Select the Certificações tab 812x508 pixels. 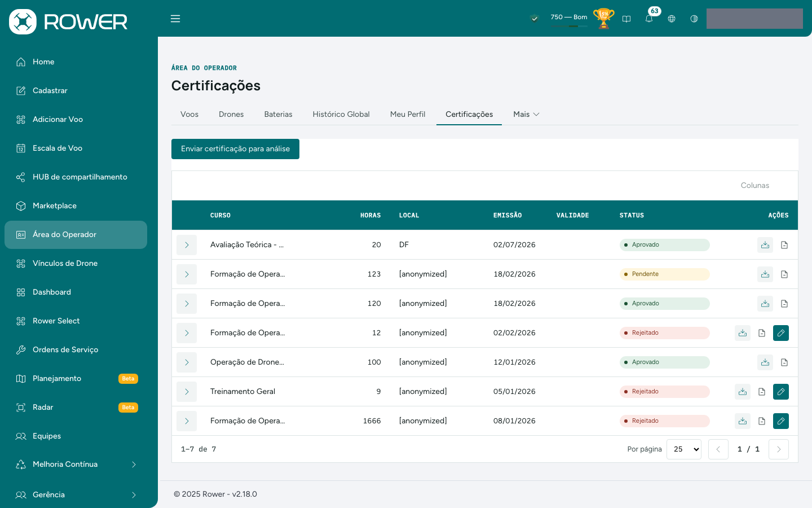(x=469, y=114)
